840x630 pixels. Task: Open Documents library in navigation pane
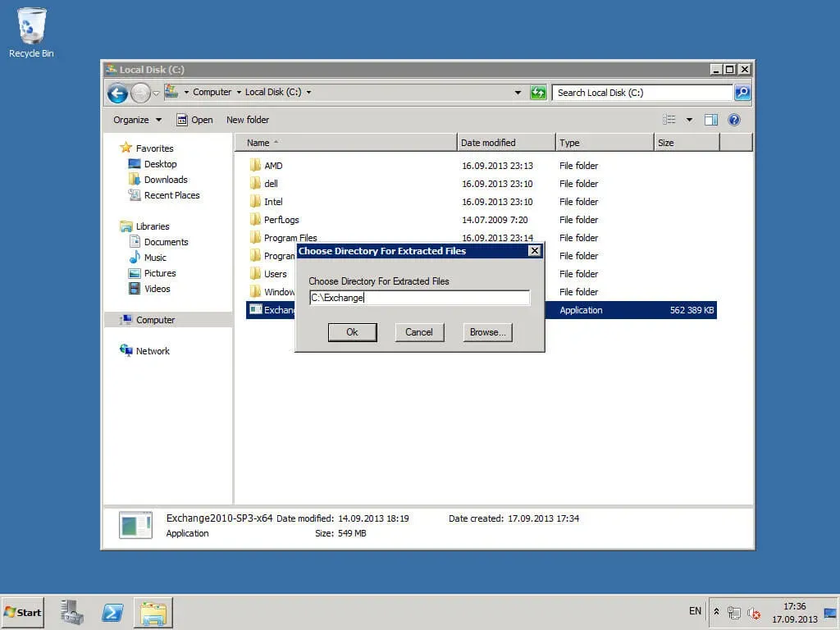pyautogui.click(x=166, y=242)
